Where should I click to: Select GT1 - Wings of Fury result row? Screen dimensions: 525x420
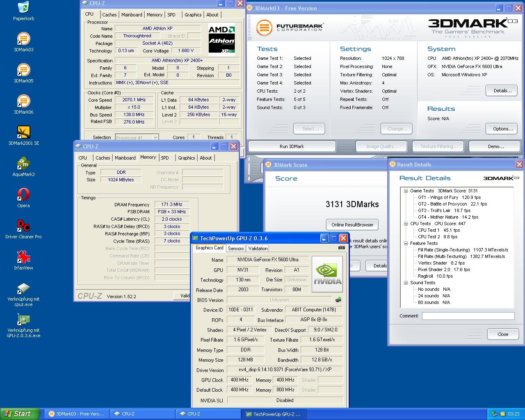click(x=449, y=197)
